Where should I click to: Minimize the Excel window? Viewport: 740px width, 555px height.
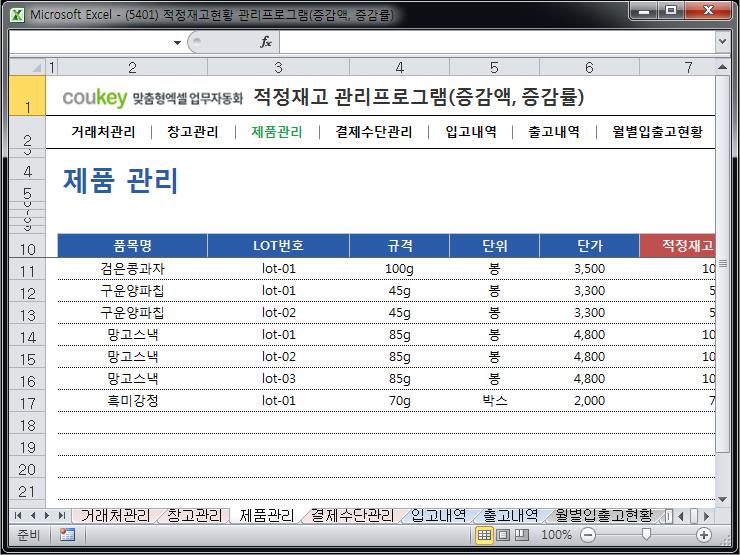pos(644,11)
